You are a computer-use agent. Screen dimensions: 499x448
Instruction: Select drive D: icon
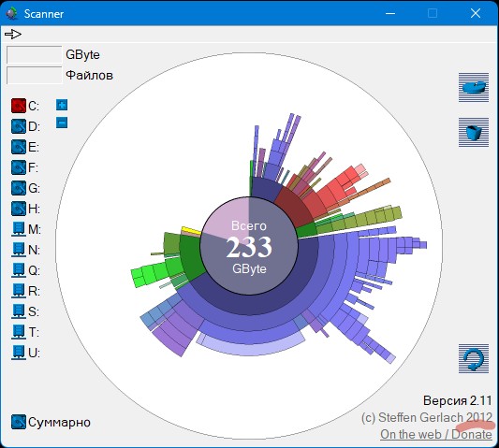[x=19, y=126]
